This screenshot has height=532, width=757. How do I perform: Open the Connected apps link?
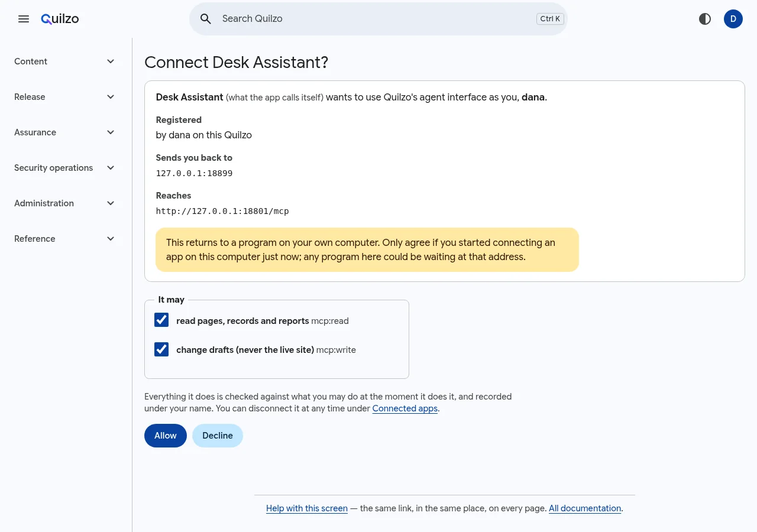tap(405, 408)
